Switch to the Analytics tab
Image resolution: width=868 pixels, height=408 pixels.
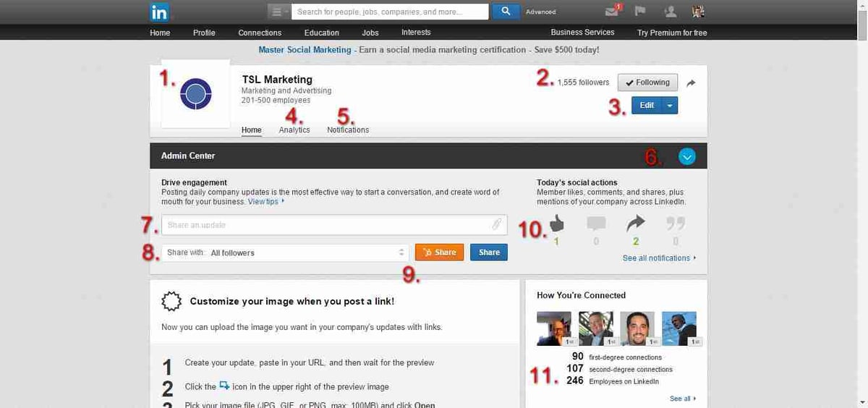pos(294,130)
